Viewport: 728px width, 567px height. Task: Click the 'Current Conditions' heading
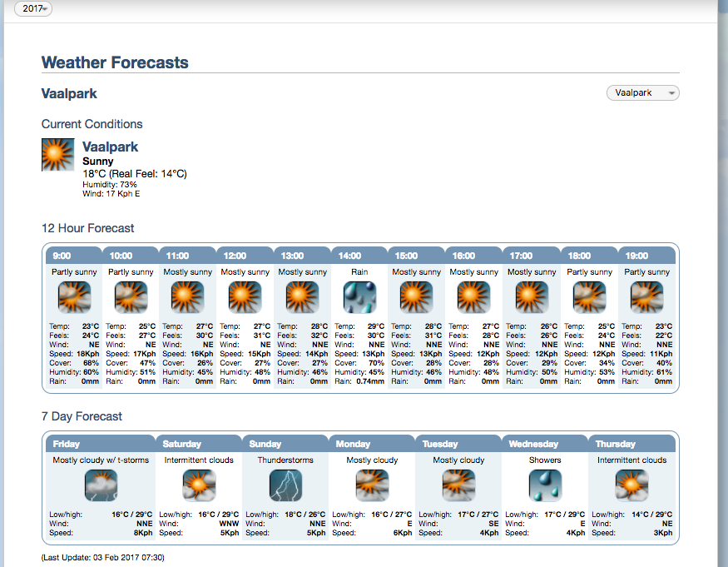[92, 124]
